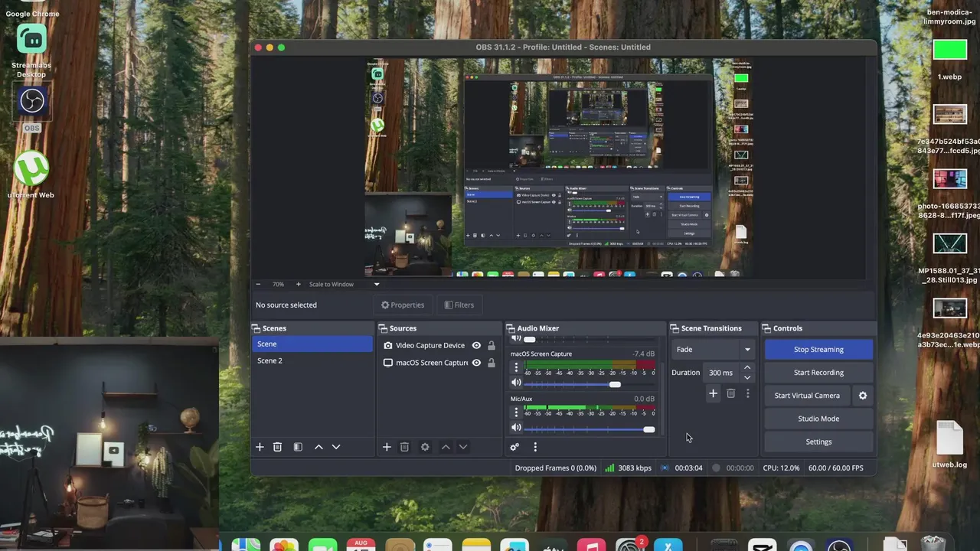Remove the scene transition with the trash icon
The image size is (980, 551).
[730, 393]
